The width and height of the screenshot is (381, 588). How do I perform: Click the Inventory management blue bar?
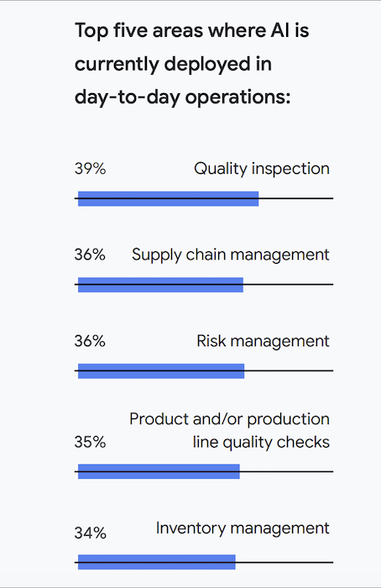[157, 563]
